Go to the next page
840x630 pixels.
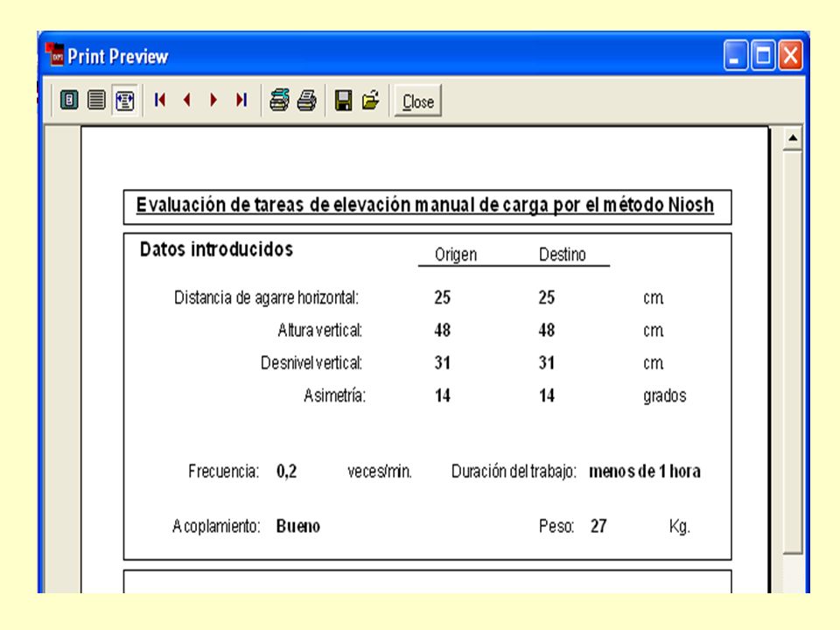tap(213, 100)
